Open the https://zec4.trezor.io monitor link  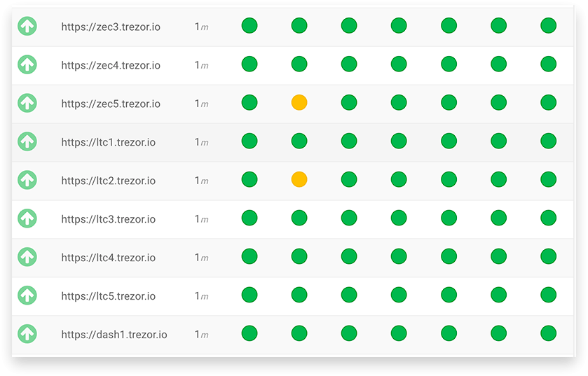(x=111, y=66)
